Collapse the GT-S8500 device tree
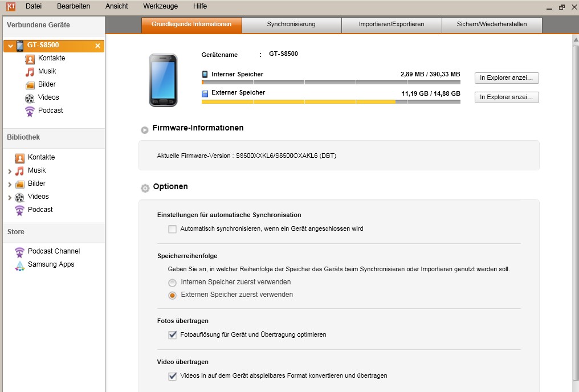The height and width of the screenshot is (392, 579). pos(10,46)
